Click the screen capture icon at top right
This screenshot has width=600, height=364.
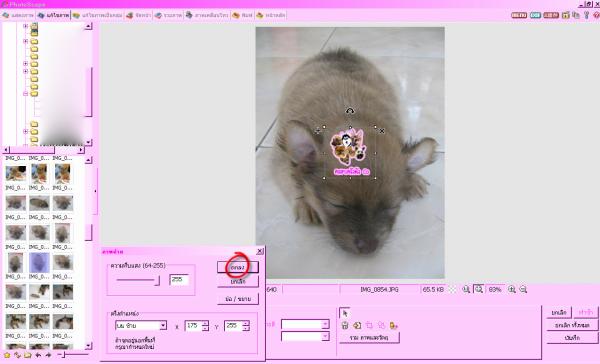click(576, 15)
